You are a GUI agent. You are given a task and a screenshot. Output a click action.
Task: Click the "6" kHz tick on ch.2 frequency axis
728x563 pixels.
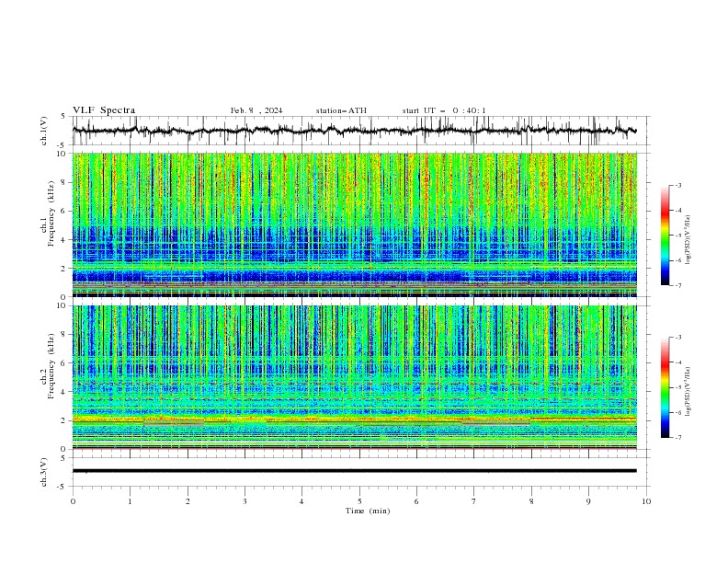pos(64,363)
